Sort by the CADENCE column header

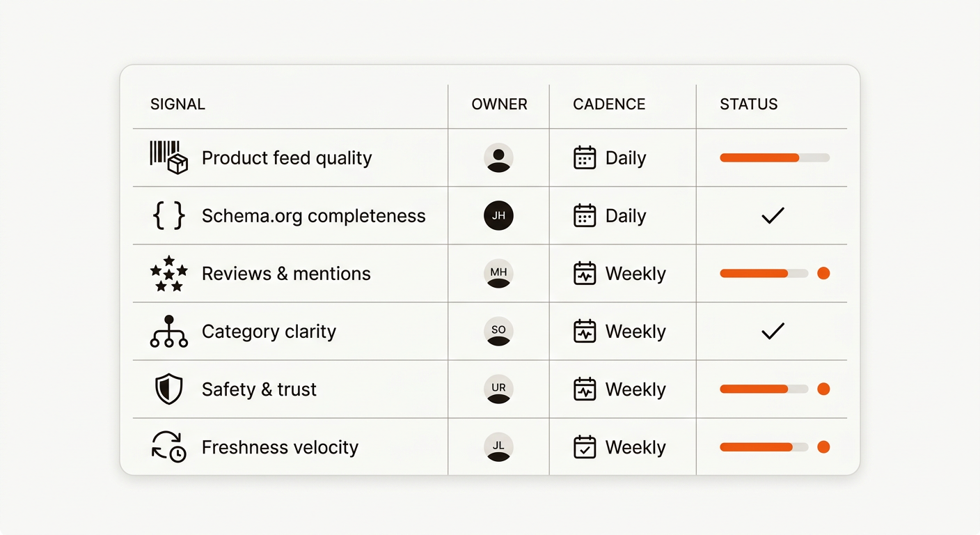pos(609,104)
